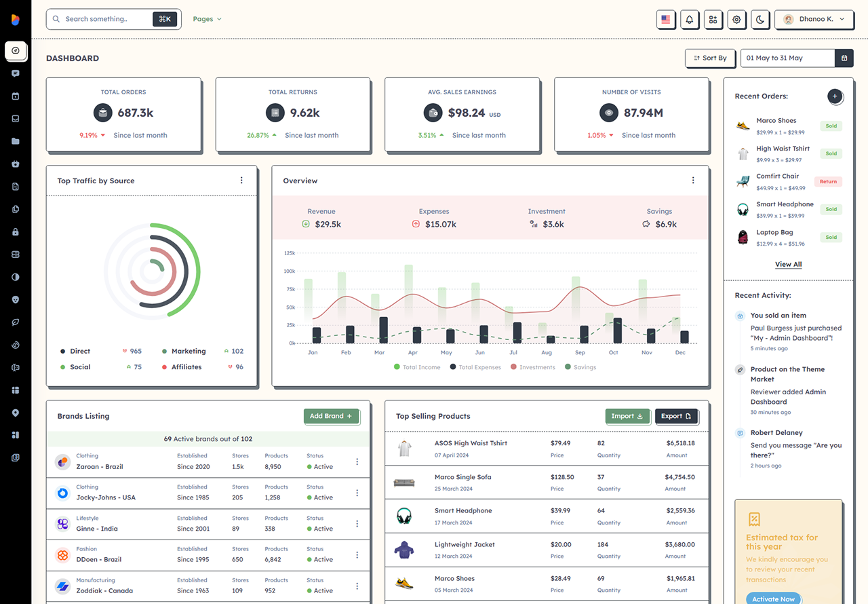Image resolution: width=868 pixels, height=604 pixels.
Task: Click View All under Recent Orders
Action: pos(788,264)
